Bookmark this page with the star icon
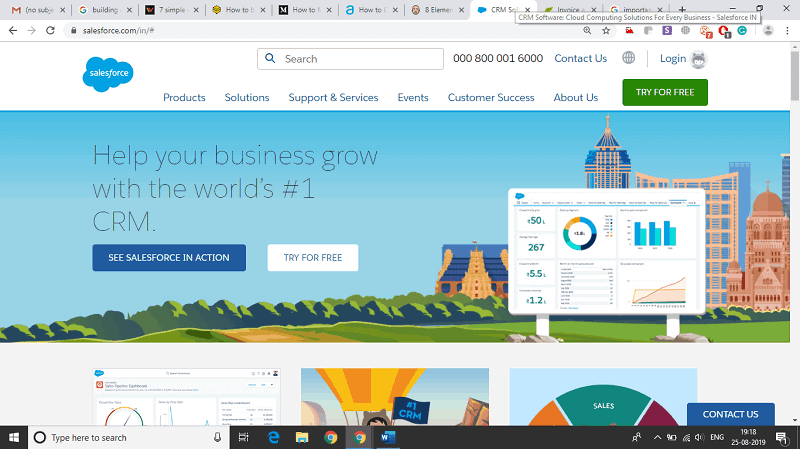This screenshot has height=449, width=800. (606, 31)
